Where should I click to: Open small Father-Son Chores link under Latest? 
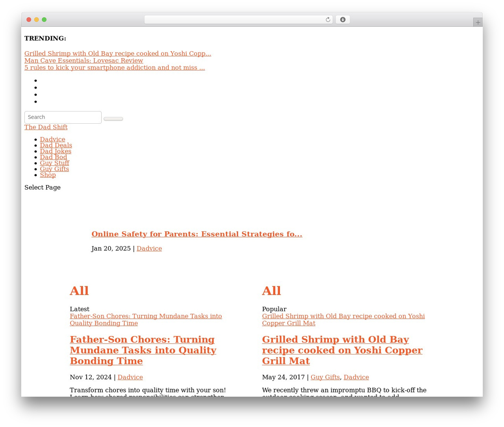pyautogui.click(x=146, y=320)
